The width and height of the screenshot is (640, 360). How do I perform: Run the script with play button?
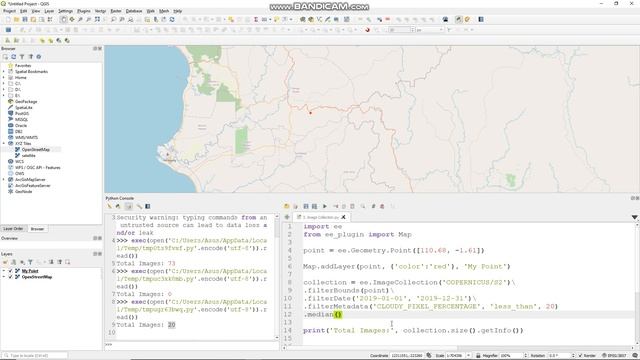click(x=325, y=207)
